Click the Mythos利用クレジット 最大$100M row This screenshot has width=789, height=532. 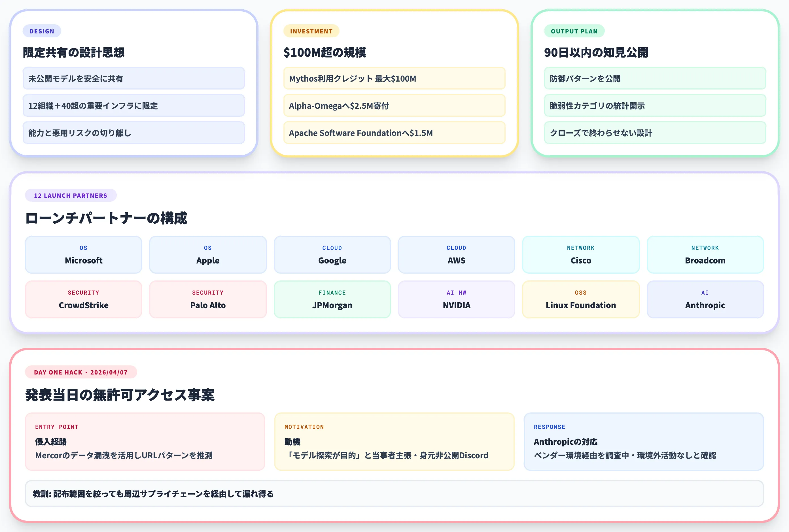point(394,78)
